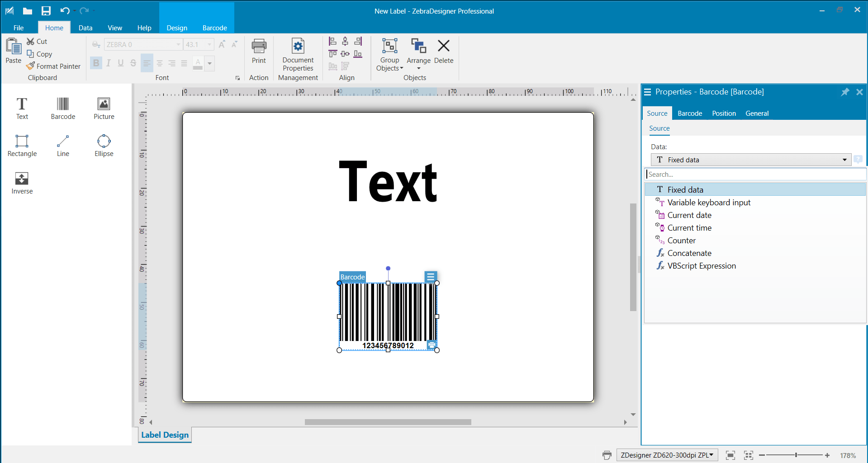
Task: Set text alignment to left
Action: coord(147,63)
